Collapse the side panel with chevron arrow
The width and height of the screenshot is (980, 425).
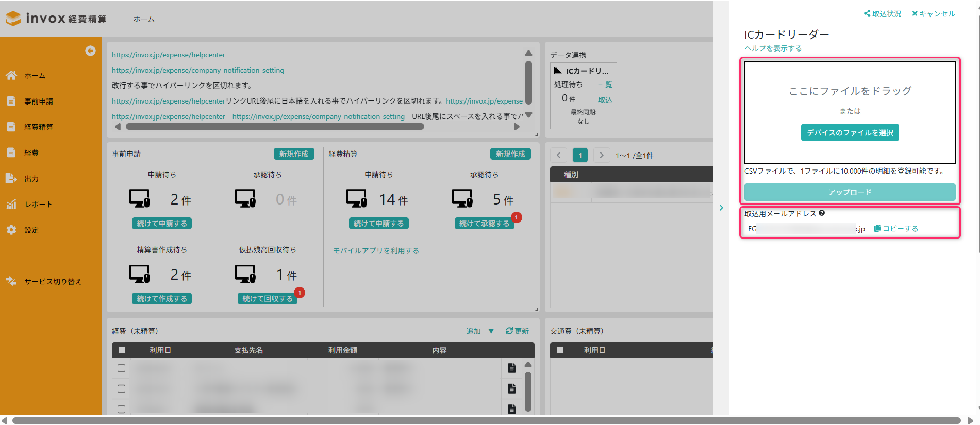click(721, 208)
